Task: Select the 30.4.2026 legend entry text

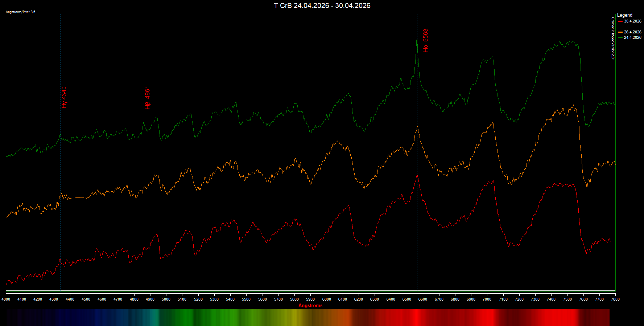Action: pyautogui.click(x=632, y=21)
